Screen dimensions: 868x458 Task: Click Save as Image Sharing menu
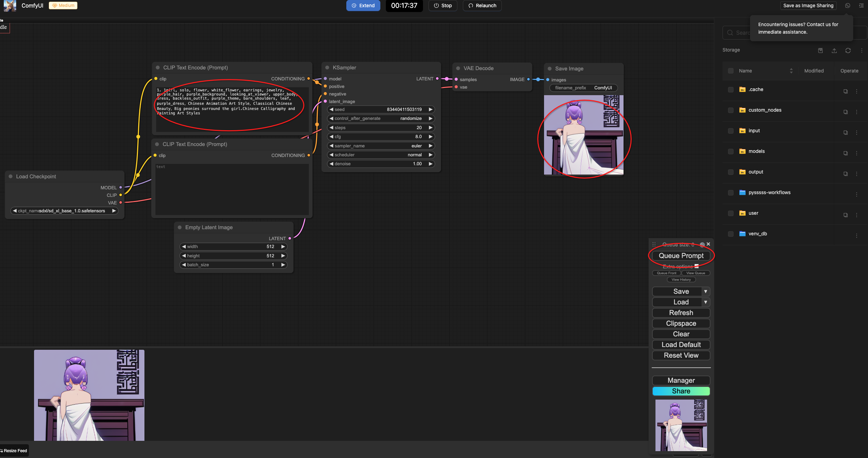pos(808,5)
